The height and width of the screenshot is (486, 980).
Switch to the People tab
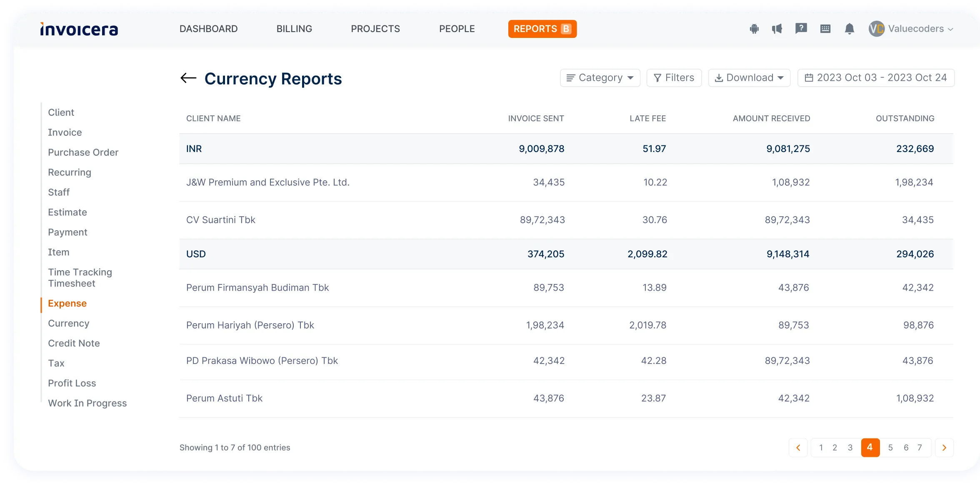point(457,29)
